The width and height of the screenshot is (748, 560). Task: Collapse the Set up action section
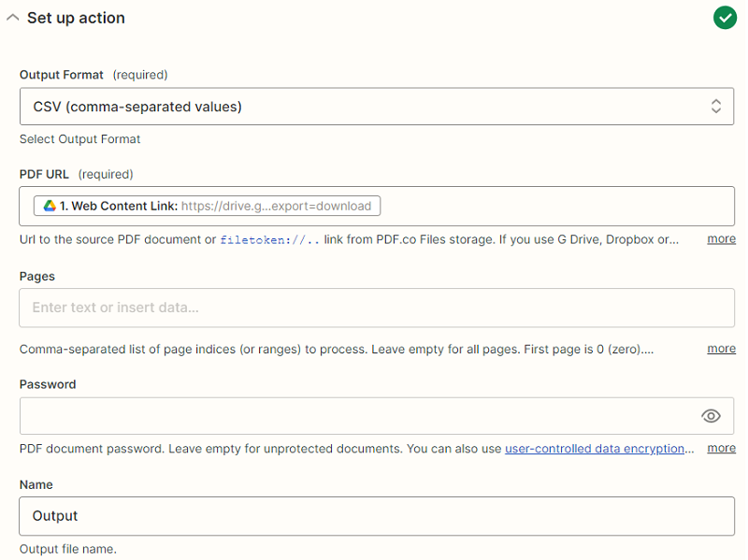[13, 18]
